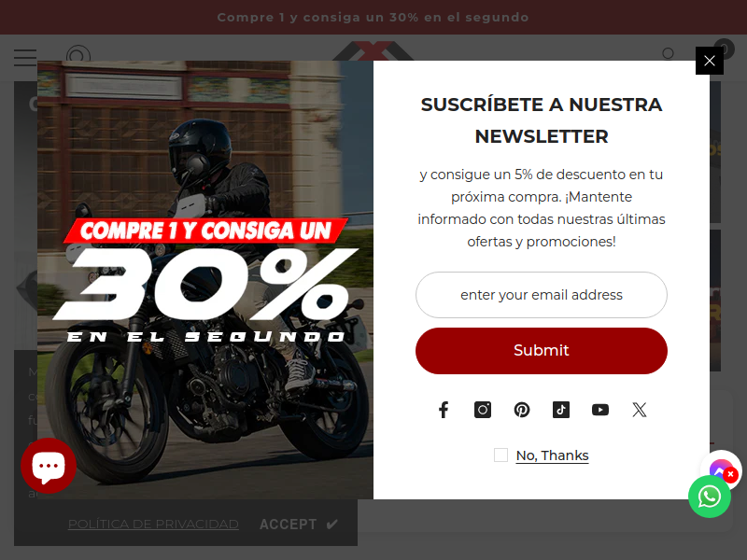Open the TikTok social icon

(x=561, y=410)
